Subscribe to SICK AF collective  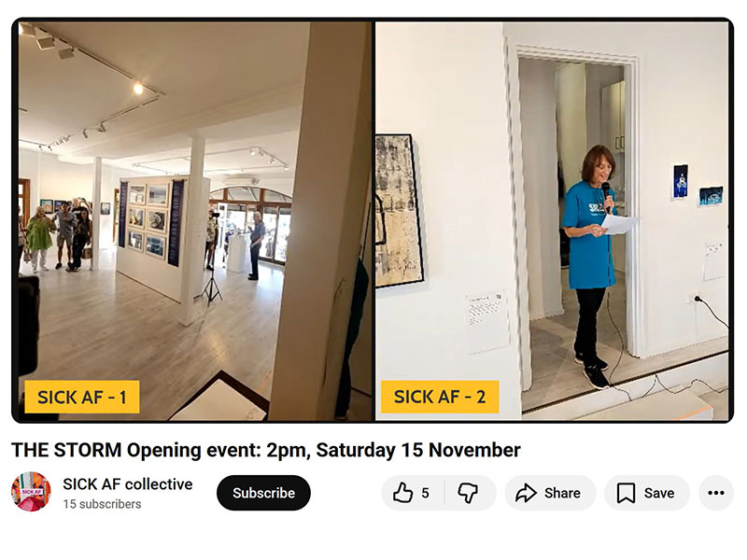[x=263, y=493]
